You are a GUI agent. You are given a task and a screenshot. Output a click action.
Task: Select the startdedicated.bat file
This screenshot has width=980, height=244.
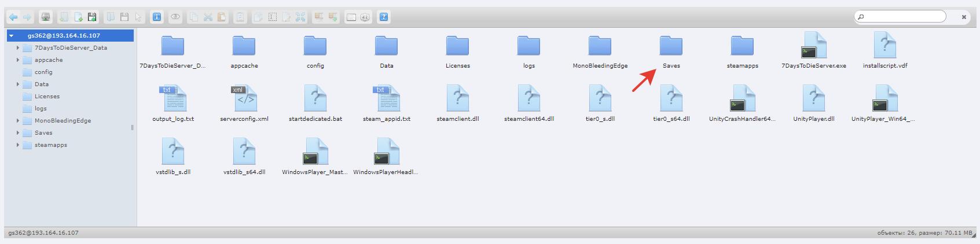coord(315,103)
